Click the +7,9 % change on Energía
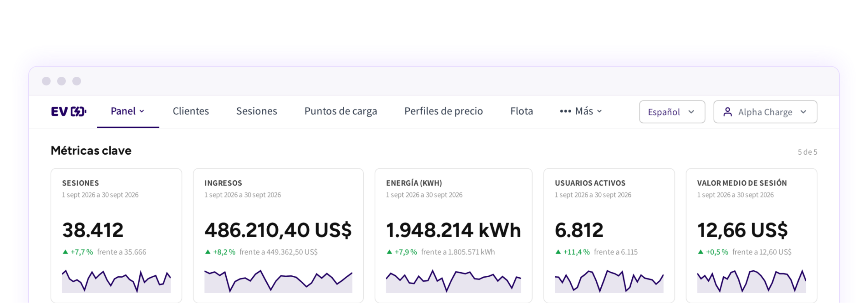Screen dimensions: 868x303 [x=406, y=252]
